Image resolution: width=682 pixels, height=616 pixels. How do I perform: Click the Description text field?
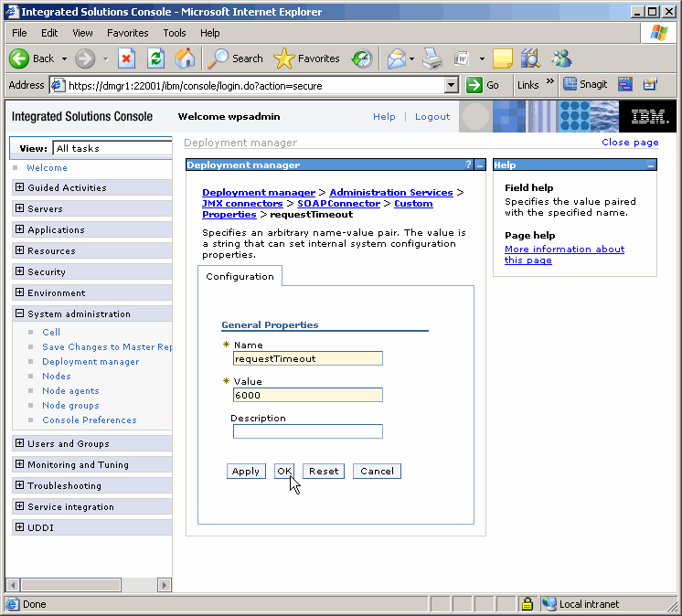pyautogui.click(x=307, y=431)
